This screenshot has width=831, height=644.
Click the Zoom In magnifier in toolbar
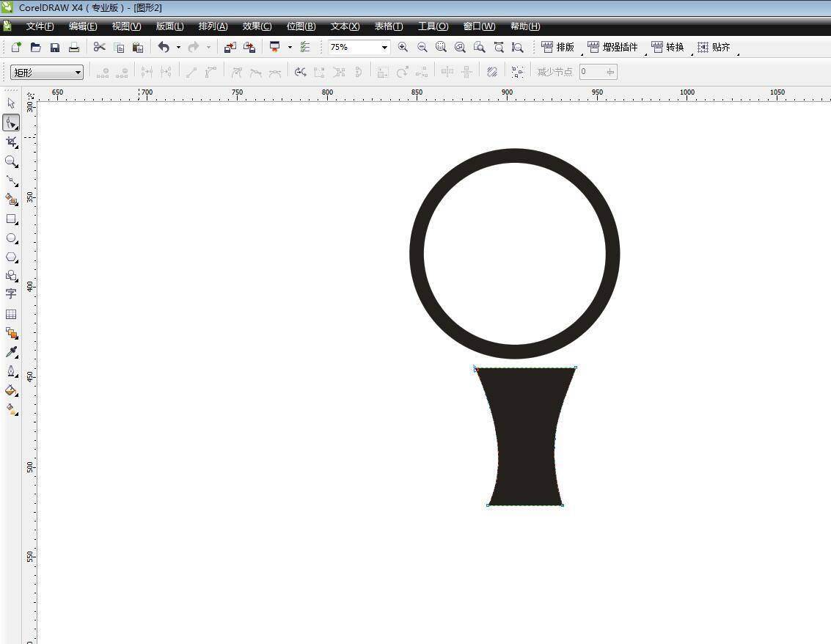pos(403,47)
